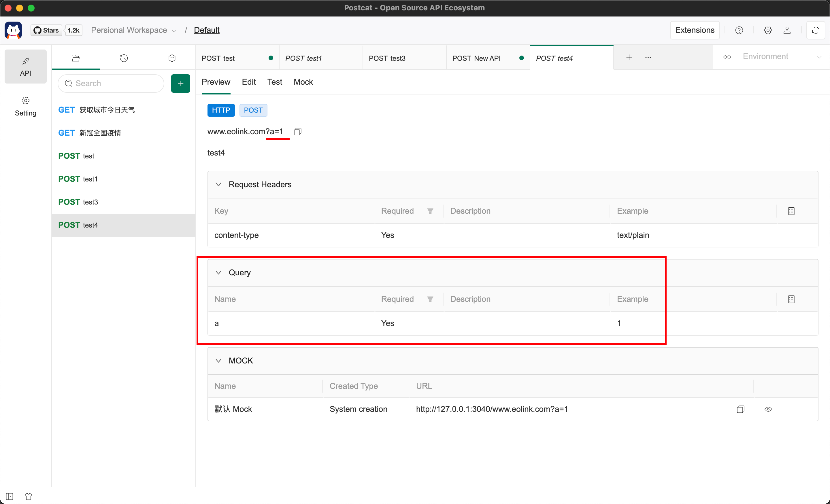Open the user account icon
This screenshot has height=504, width=830.
[x=787, y=30]
